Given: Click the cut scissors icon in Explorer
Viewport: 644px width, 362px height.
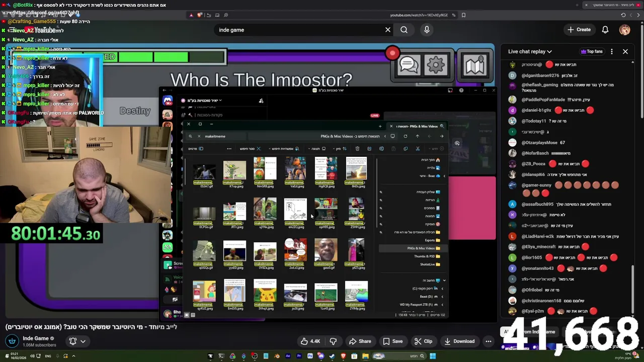Looking at the screenshot, I should 418,149.
